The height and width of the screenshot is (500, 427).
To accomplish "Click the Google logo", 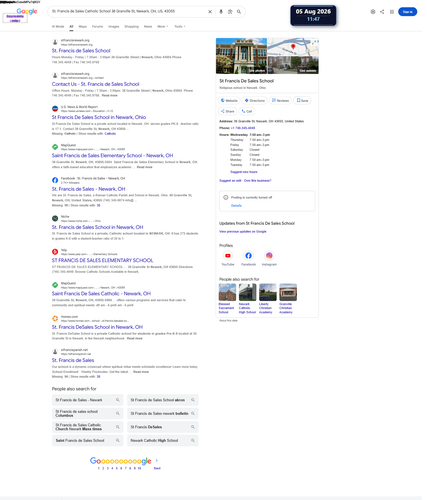I will click(27, 11).
